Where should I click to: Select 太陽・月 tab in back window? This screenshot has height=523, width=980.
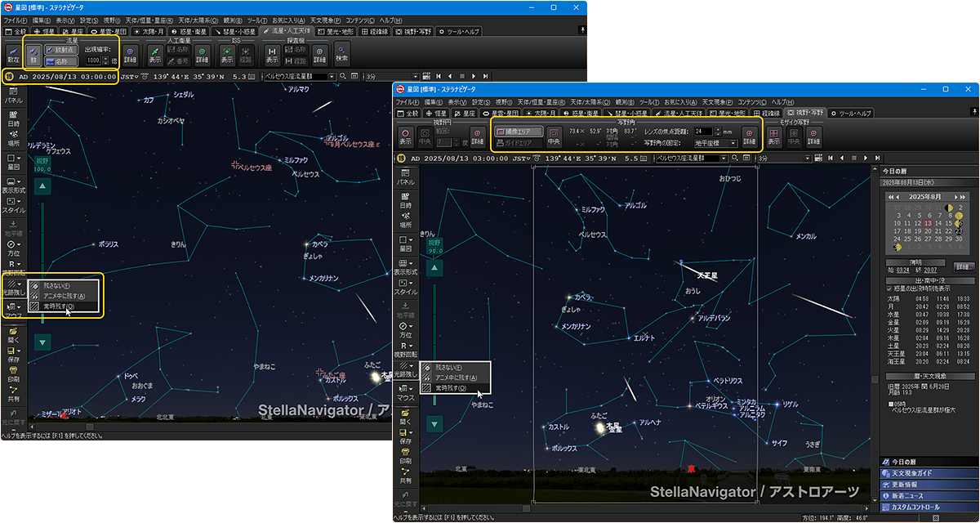pos(149,31)
